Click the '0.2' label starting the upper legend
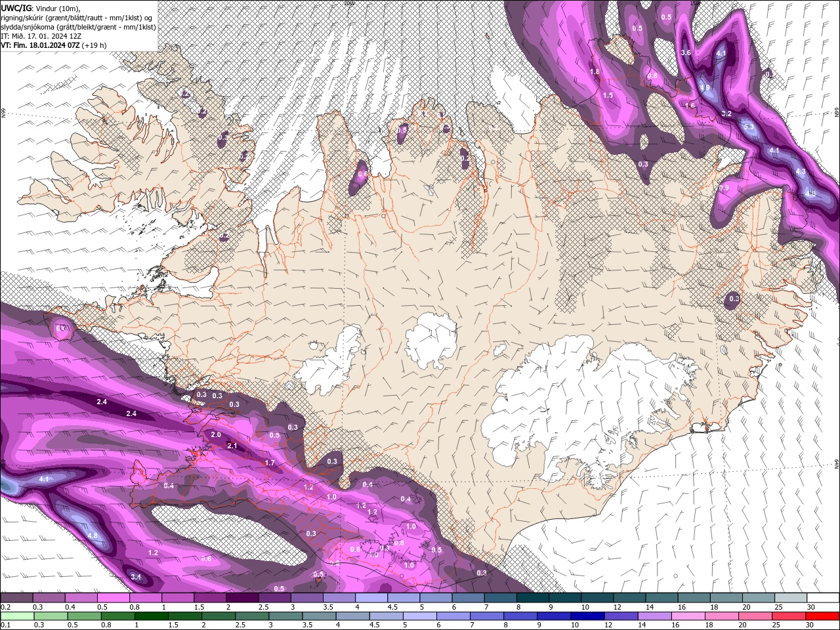840x630 pixels. (x=5, y=607)
